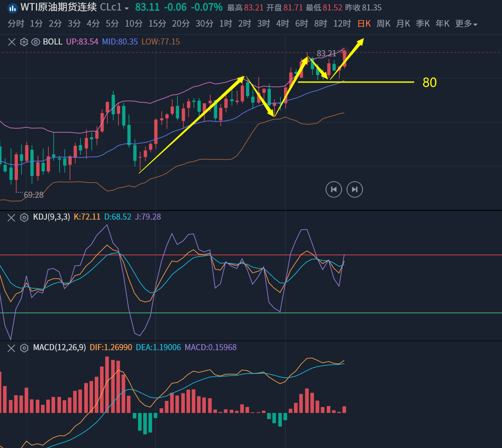Switch to 日K daily chart tab
The width and height of the screenshot is (502, 448).
[364, 24]
